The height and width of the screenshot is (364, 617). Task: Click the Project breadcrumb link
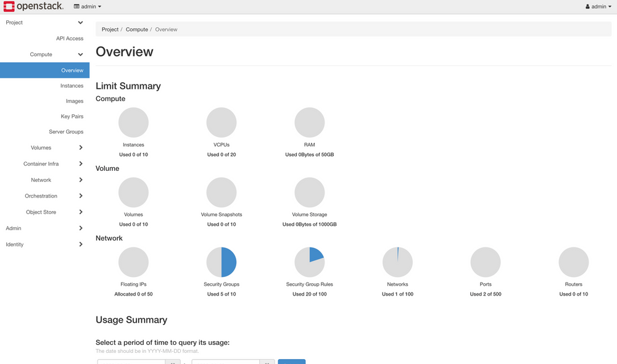tap(110, 29)
